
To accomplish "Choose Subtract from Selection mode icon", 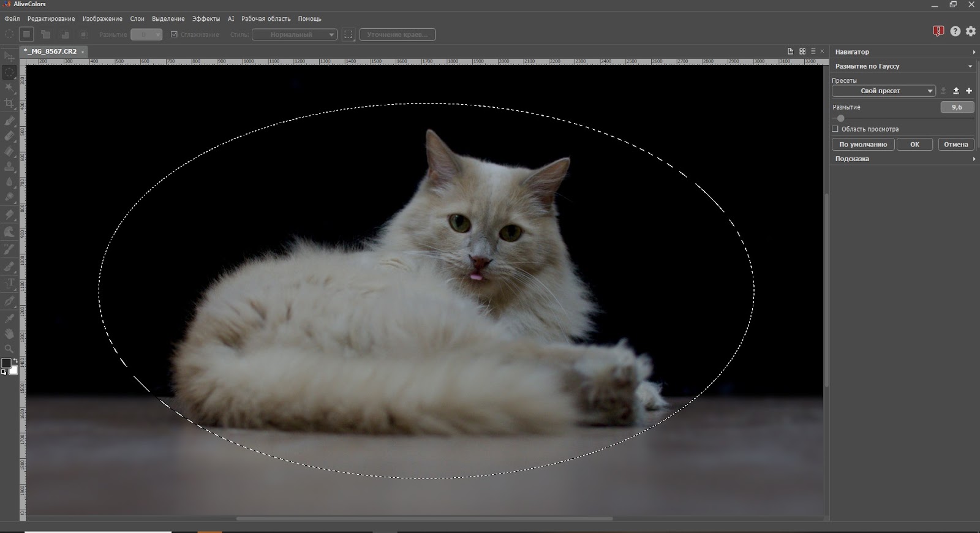I will (64, 34).
